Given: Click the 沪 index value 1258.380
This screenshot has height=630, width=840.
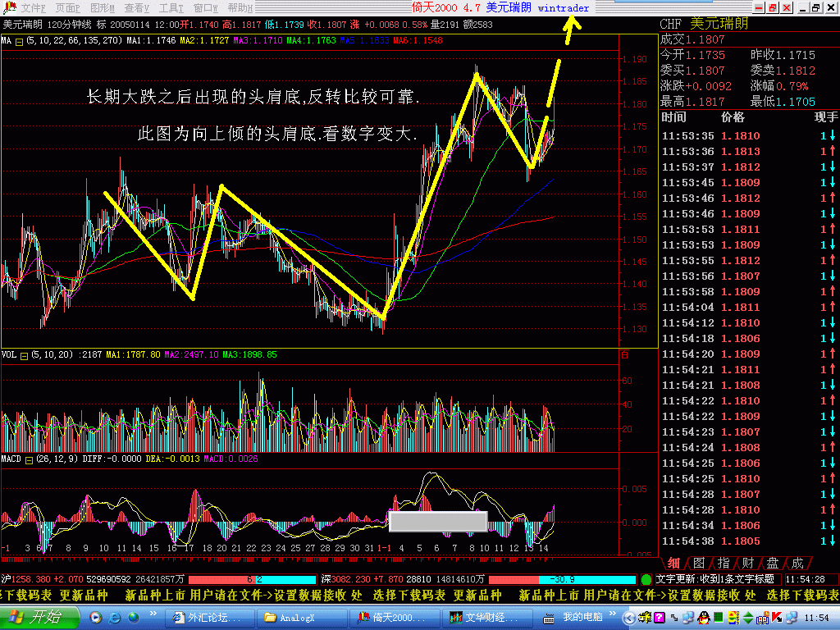Looking at the screenshot, I should click(30, 579).
